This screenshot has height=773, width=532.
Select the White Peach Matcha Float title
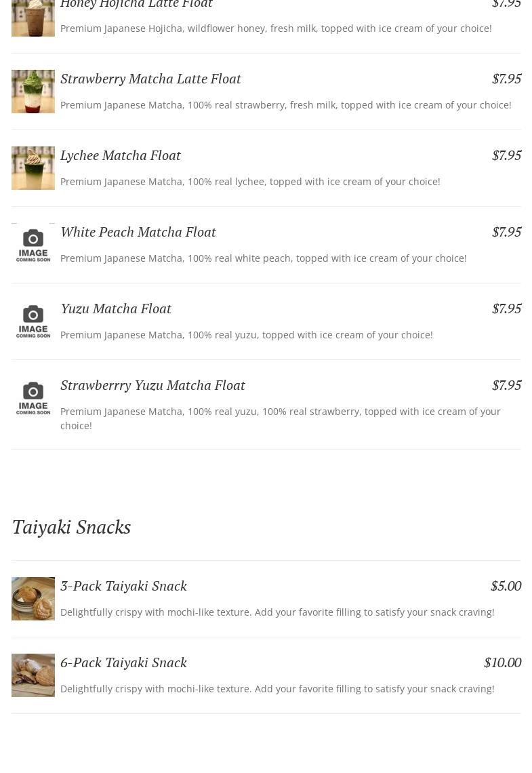(138, 232)
